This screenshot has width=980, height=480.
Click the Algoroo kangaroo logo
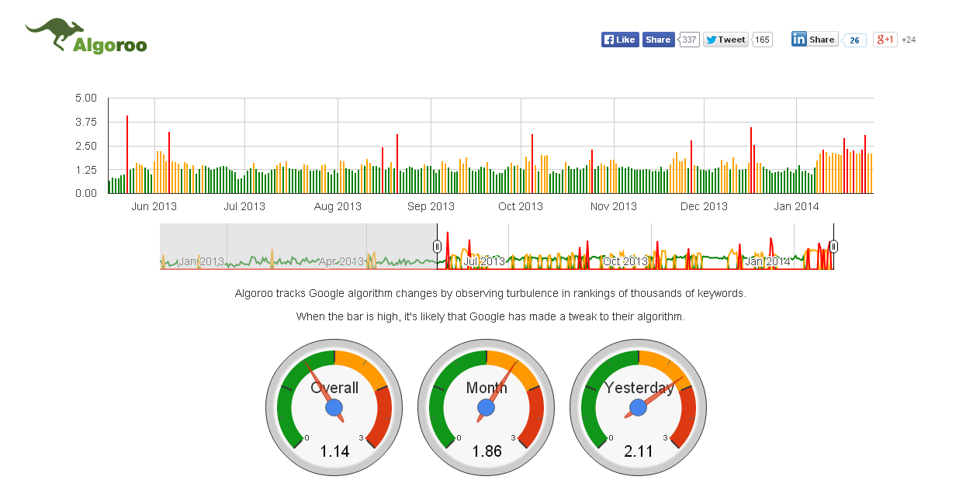[86, 36]
